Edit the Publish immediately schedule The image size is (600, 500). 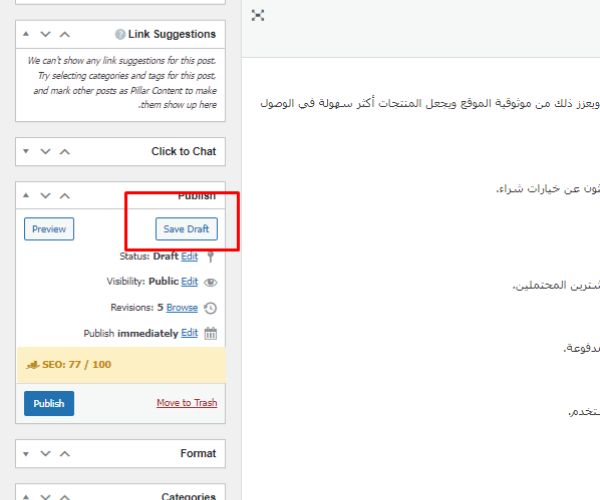click(x=189, y=333)
